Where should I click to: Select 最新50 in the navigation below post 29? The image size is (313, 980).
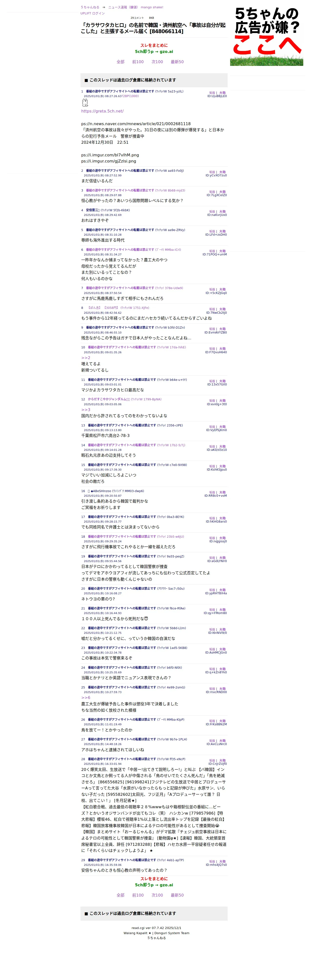177,895
